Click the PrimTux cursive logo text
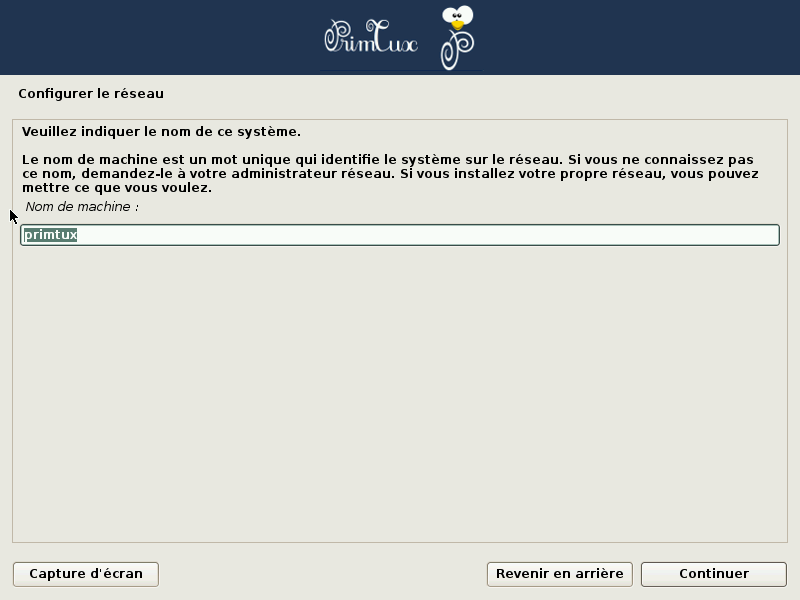The width and height of the screenshot is (800, 600). click(370, 38)
